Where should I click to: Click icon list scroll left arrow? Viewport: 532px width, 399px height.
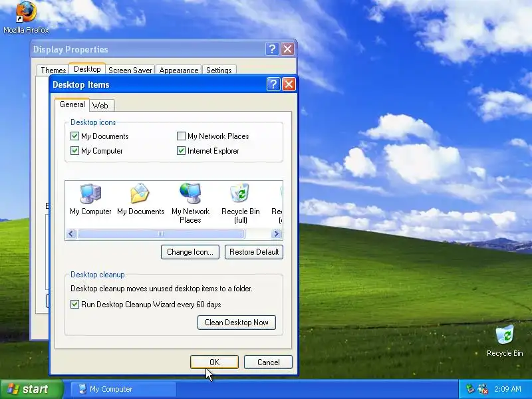71,234
